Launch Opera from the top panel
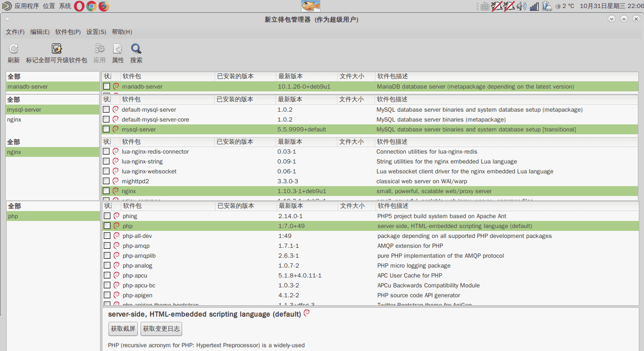 pyautogui.click(x=79, y=6)
